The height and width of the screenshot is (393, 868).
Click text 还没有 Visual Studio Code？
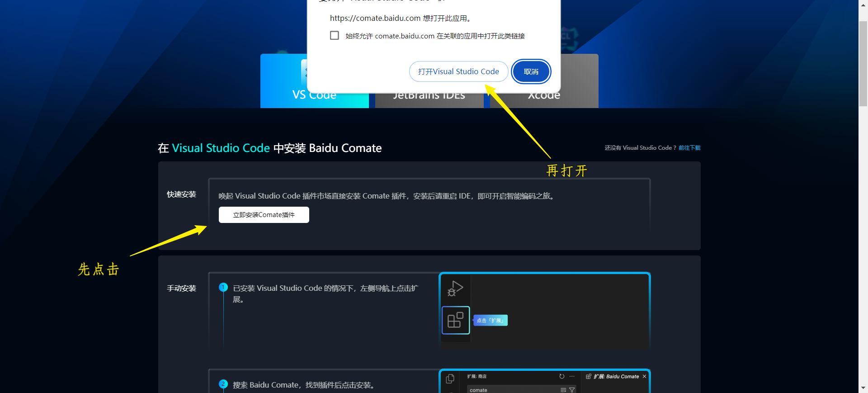pyautogui.click(x=641, y=148)
